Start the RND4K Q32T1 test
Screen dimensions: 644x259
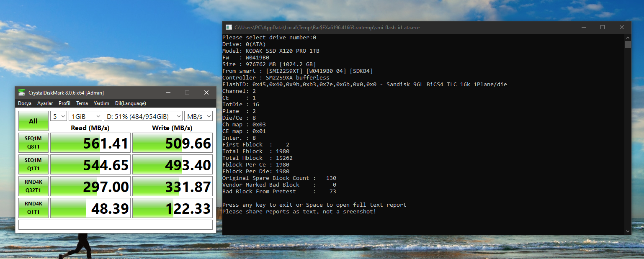coord(33,186)
